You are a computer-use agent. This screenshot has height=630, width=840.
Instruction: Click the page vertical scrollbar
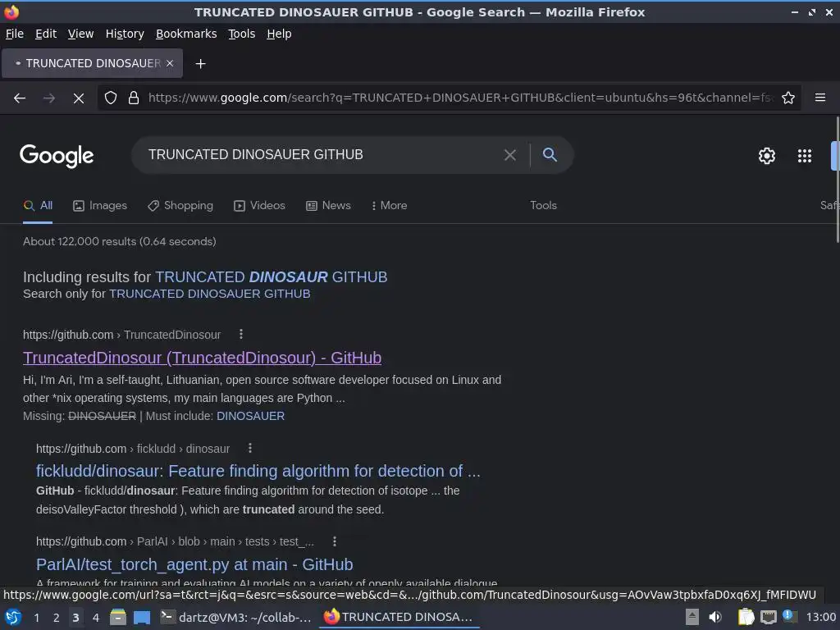click(x=837, y=180)
